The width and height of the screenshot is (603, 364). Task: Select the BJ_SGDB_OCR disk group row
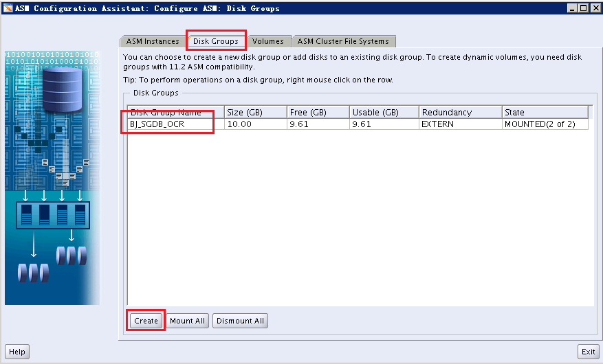point(358,124)
